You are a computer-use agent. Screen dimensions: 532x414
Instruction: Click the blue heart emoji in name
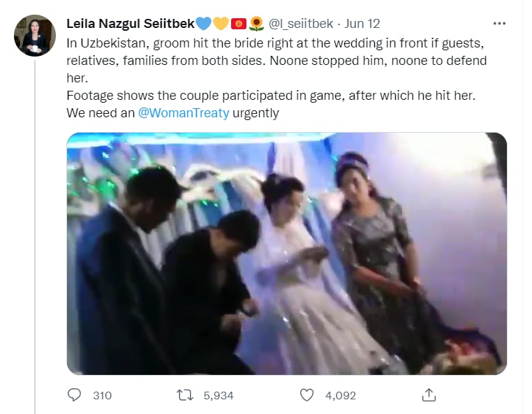(204, 24)
